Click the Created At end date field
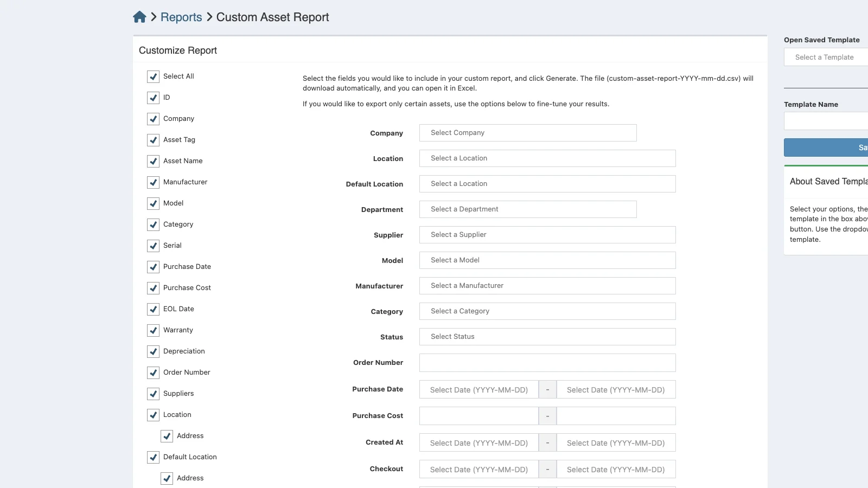The height and width of the screenshot is (488, 868). coord(616,442)
